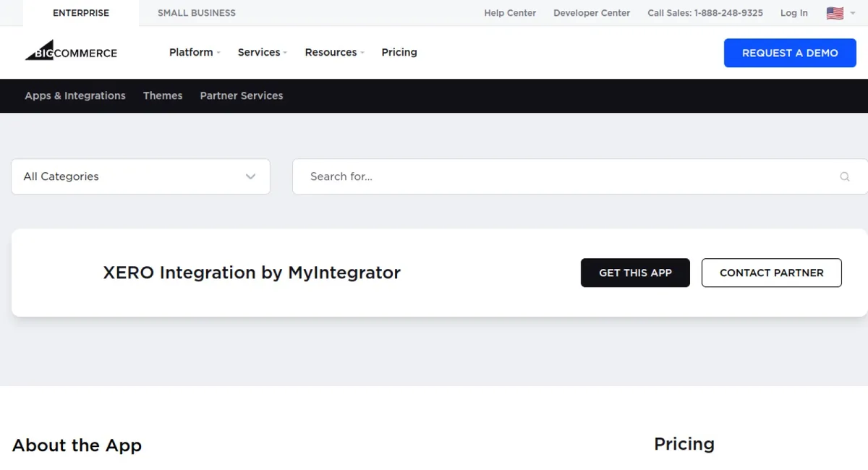Click the Log In link
This screenshot has width=868, height=470.
click(x=793, y=12)
